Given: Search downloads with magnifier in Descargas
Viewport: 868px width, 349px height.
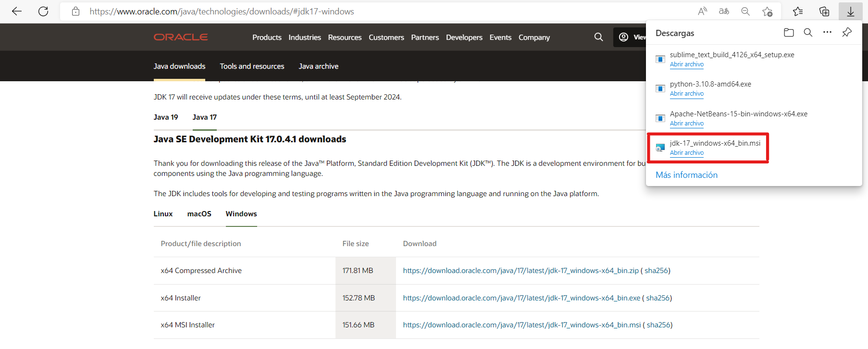Looking at the screenshot, I should (808, 33).
